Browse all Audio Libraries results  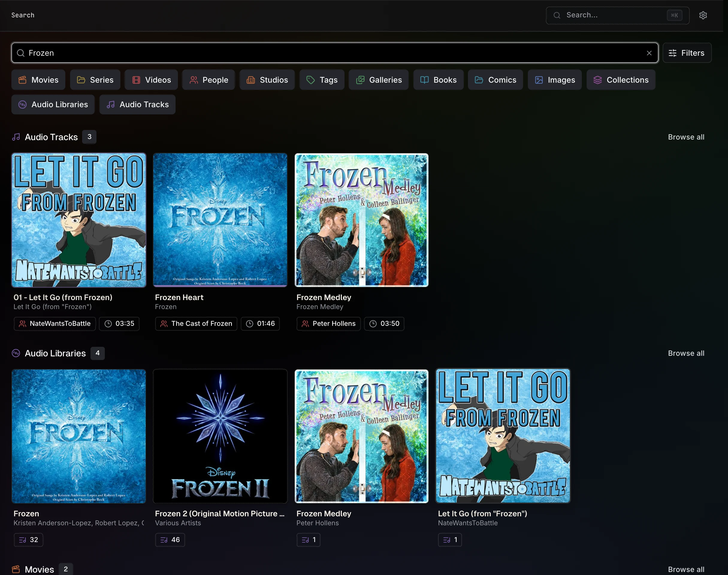[686, 353]
